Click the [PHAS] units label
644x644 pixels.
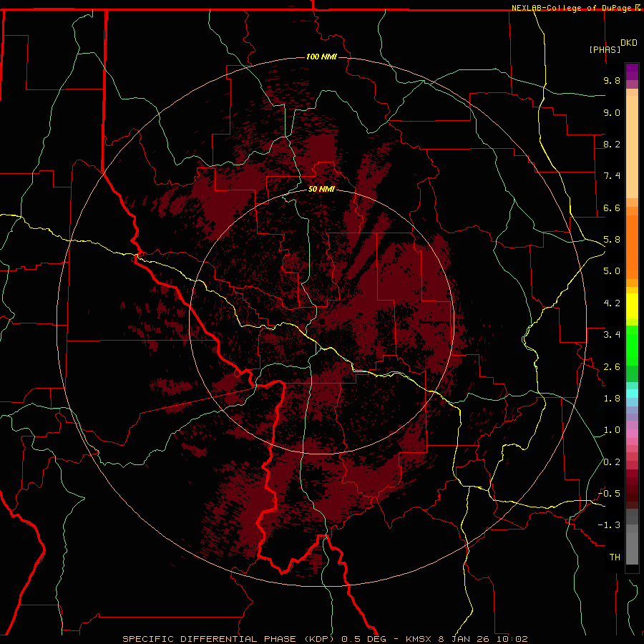(x=605, y=49)
